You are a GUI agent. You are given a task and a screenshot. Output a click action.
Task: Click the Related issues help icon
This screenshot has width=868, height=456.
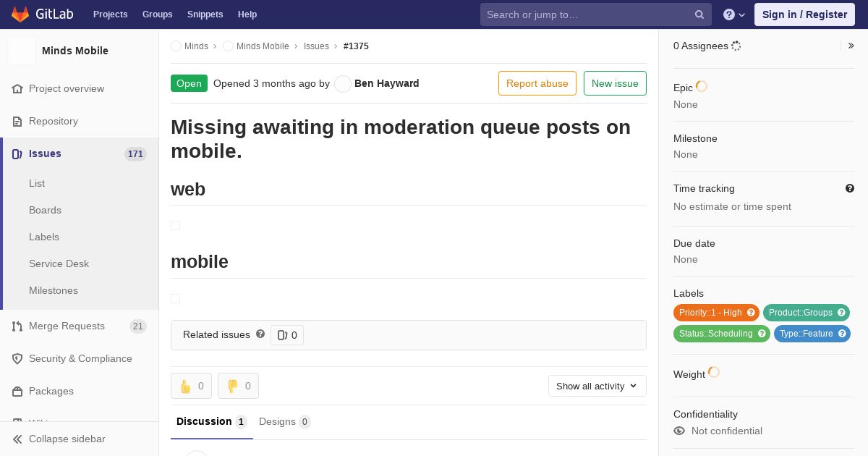click(260, 334)
